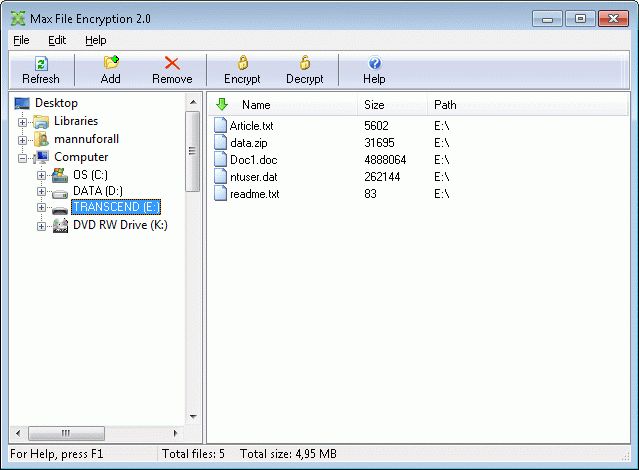The image size is (639, 470).
Task: Click the Encrypt padlock icon
Action: click(242, 64)
